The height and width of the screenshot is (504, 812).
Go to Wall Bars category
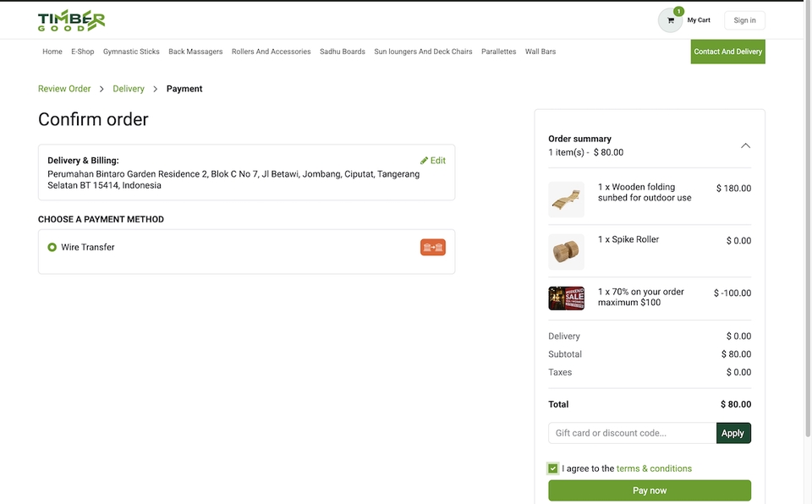(x=540, y=52)
